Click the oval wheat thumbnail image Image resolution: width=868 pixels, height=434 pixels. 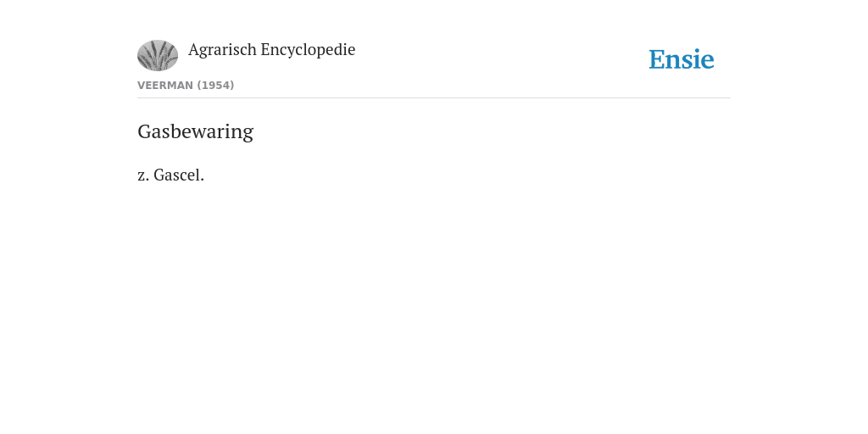158,55
